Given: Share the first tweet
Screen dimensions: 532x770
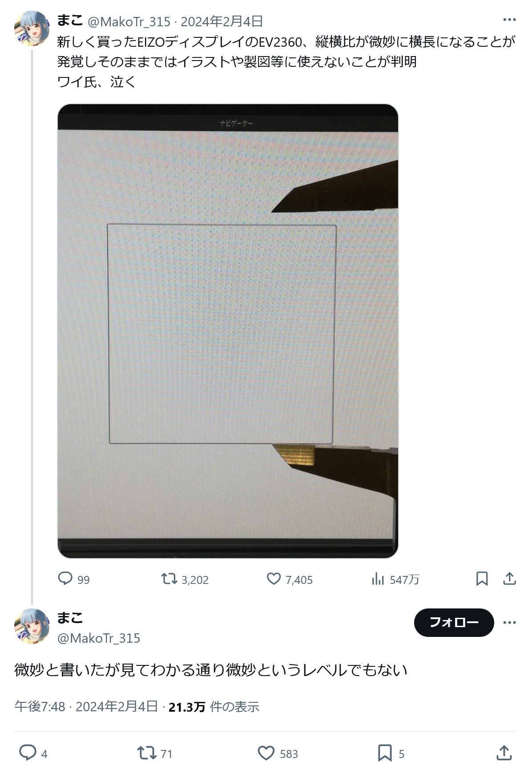Looking at the screenshot, I should pos(509,579).
